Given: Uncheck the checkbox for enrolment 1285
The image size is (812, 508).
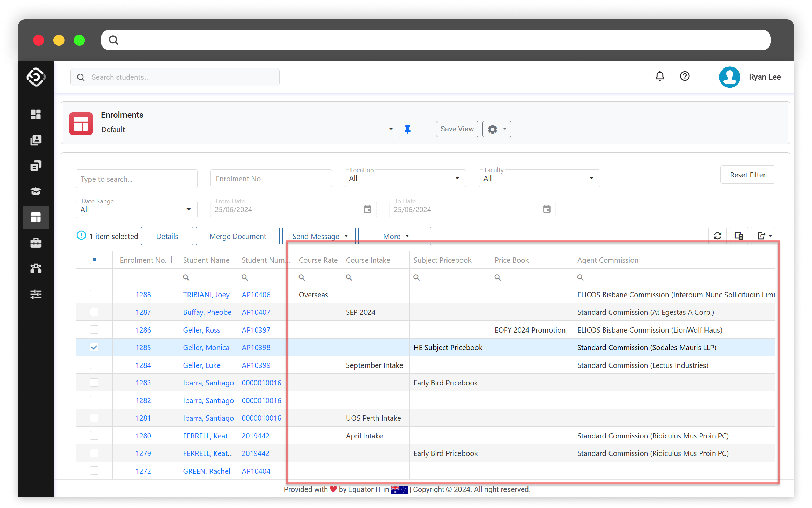Looking at the screenshot, I should pos(94,347).
